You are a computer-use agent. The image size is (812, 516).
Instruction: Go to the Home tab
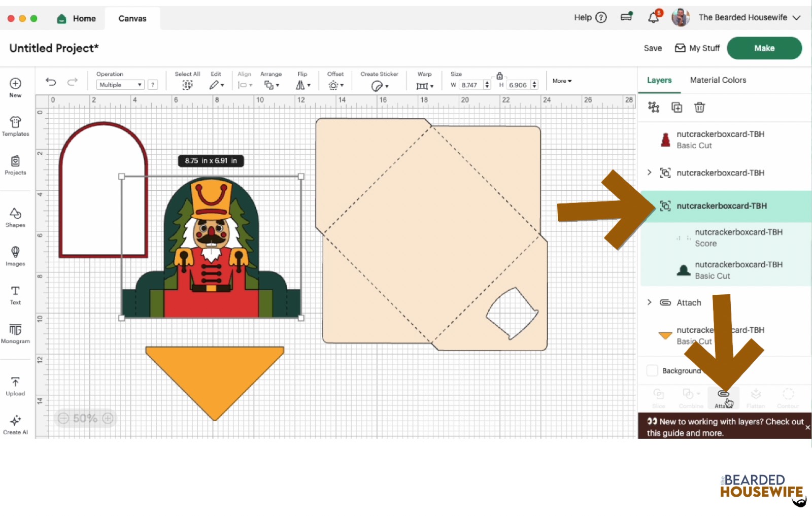point(77,19)
